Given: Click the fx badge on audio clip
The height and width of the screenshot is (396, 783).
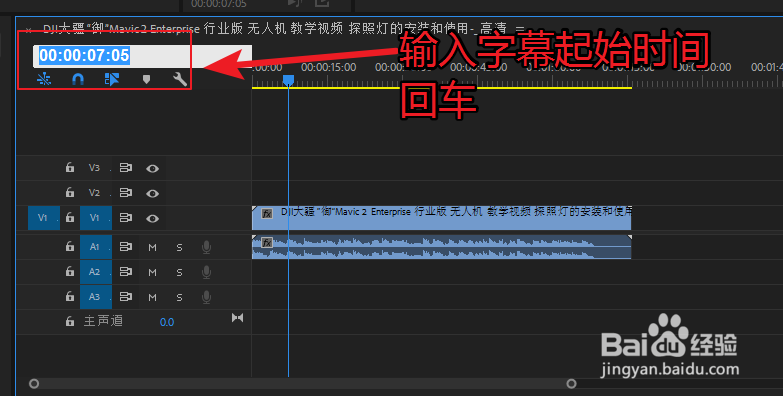Looking at the screenshot, I should click(x=267, y=243).
